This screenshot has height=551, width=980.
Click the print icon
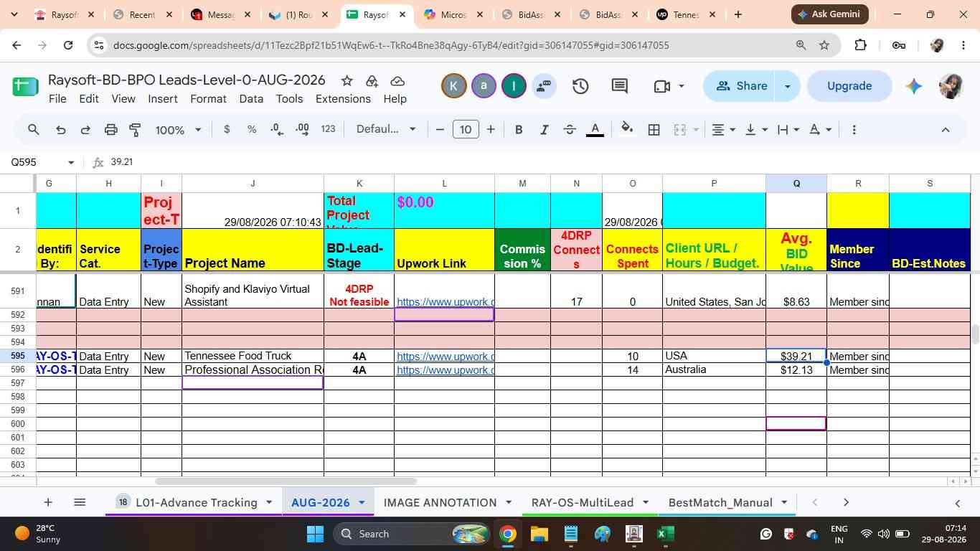110,130
